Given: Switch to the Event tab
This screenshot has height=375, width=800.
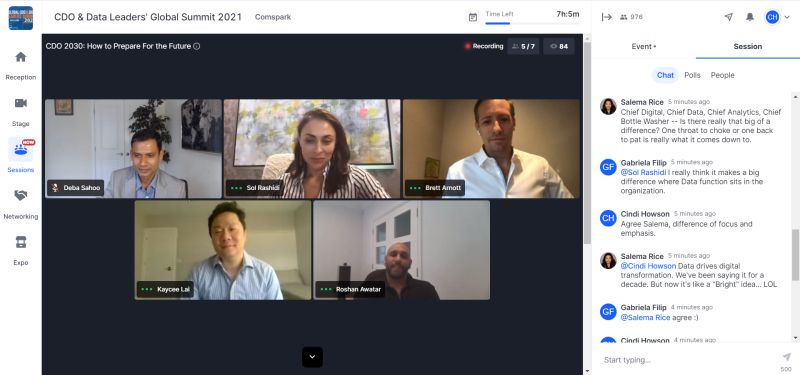Looking at the screenshot, I should (643, 46).
